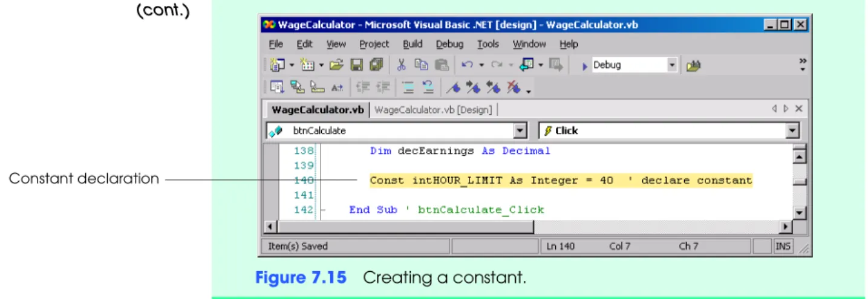Click the Paste clipboard icon
This screenshot has height=299, width=868.
pyautogui.click(x=442, y=65)
